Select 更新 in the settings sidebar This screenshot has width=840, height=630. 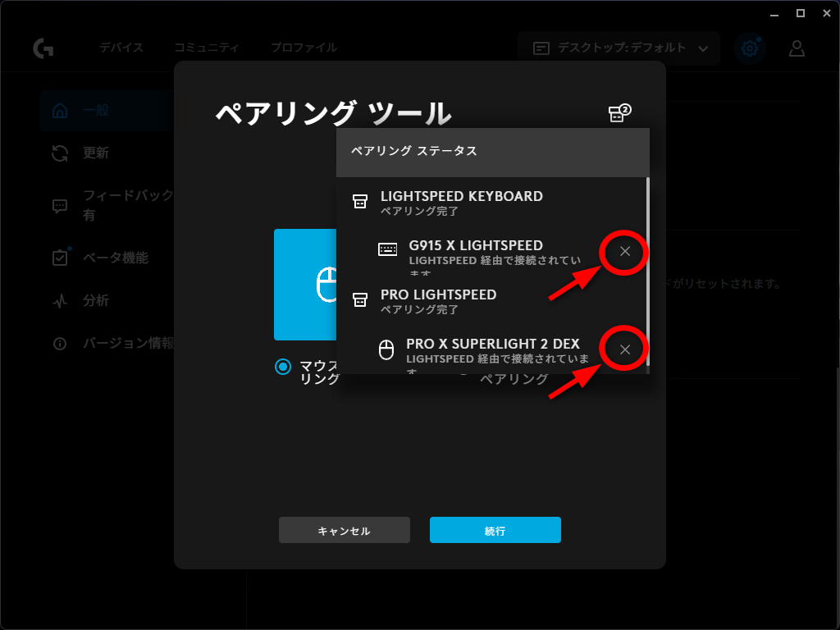(95, 153)
